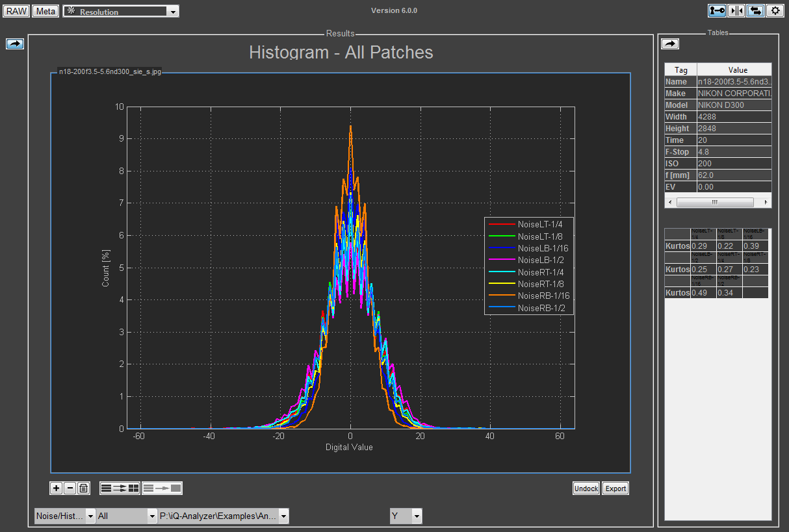Image resolution: width=789 pixels, height=532 pixels.
Task: Click the Export button
Action: pyautogui.click(x=615, y=488)
